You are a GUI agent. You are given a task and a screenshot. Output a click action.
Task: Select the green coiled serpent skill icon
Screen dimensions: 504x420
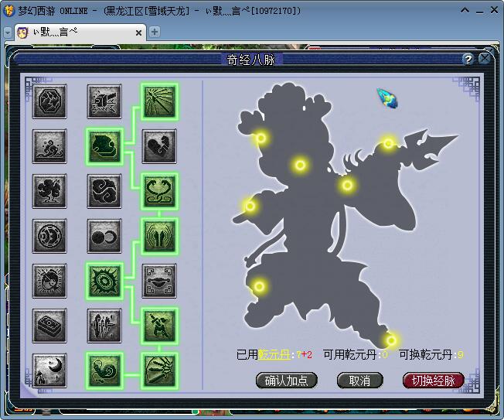coord(104,370)
